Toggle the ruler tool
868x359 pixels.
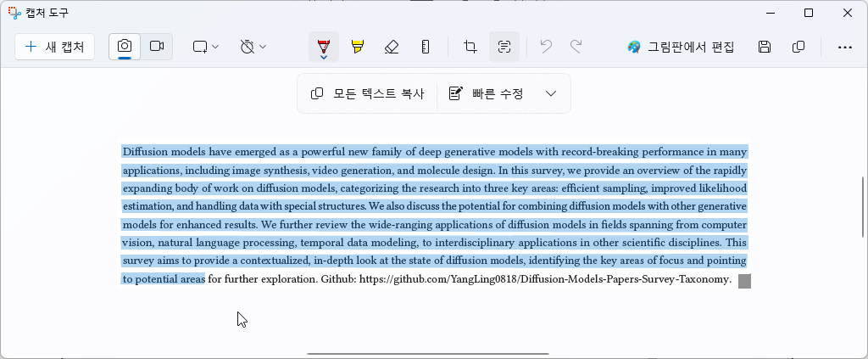click(426, 47)
